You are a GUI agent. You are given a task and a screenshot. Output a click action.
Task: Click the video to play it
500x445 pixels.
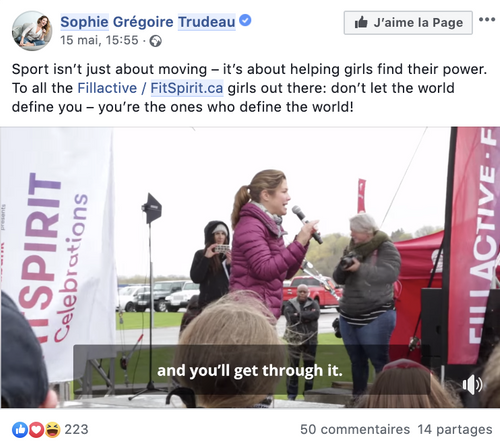click(250, 267)
